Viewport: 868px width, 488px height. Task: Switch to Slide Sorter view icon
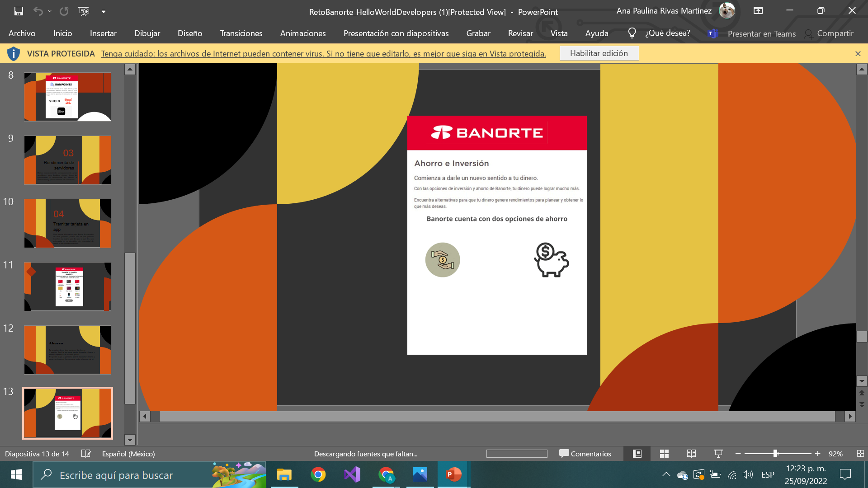pos(664,454)
